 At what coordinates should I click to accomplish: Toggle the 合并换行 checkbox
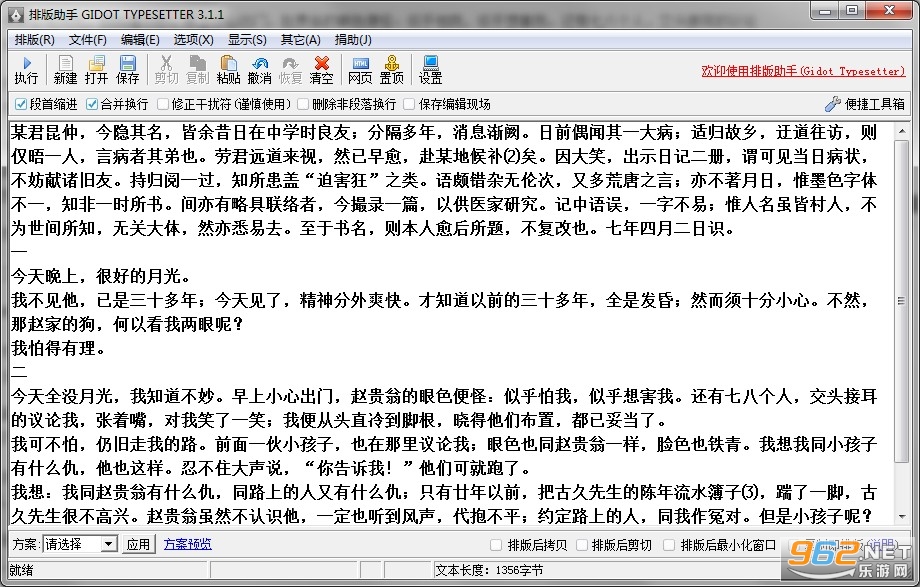click(x=92, y=104)
